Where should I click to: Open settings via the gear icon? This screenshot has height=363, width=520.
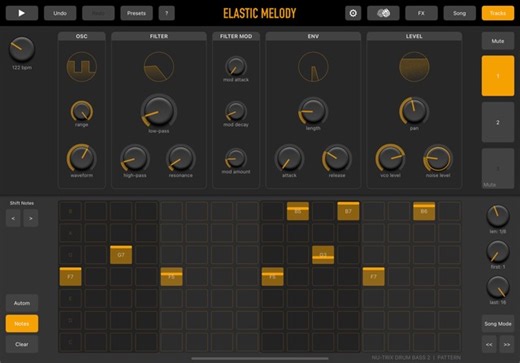point(353,13)
